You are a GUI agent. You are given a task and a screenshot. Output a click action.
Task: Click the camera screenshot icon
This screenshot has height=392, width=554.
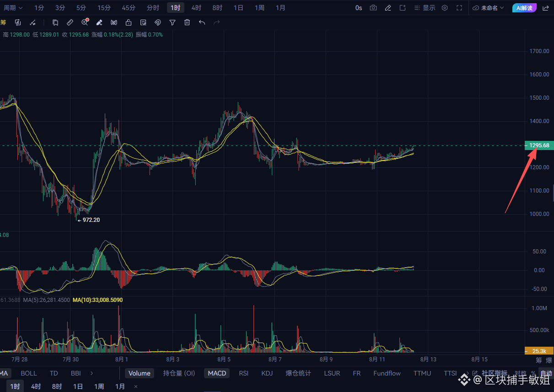point(373,8)
